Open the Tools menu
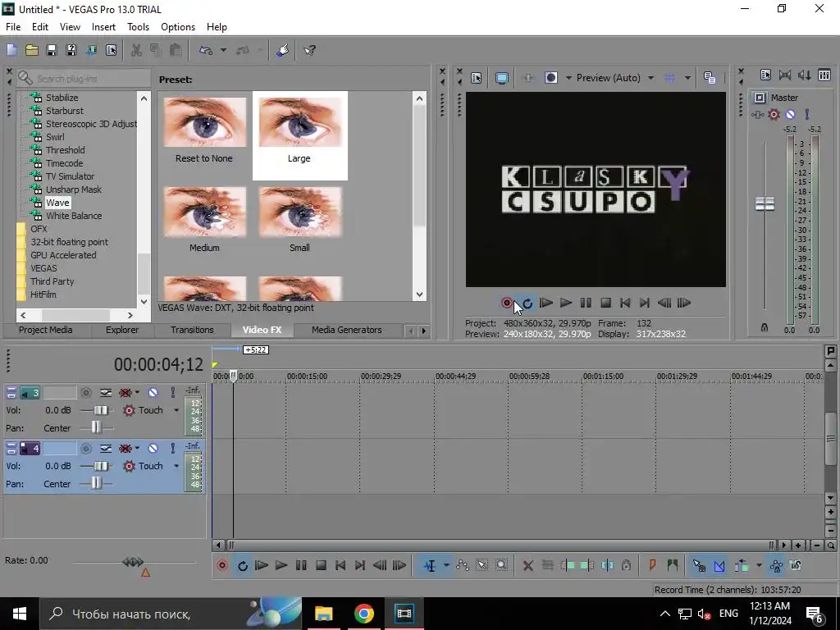 138,27
